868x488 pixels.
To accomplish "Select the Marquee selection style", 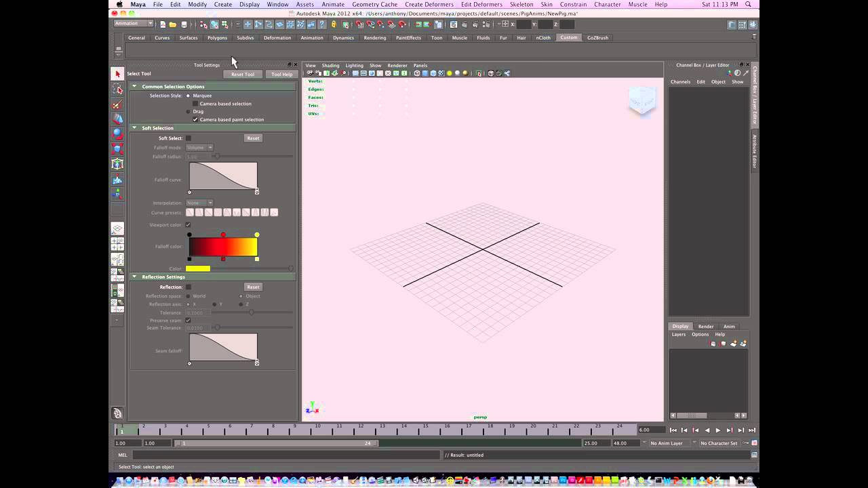I will [188, 96].
